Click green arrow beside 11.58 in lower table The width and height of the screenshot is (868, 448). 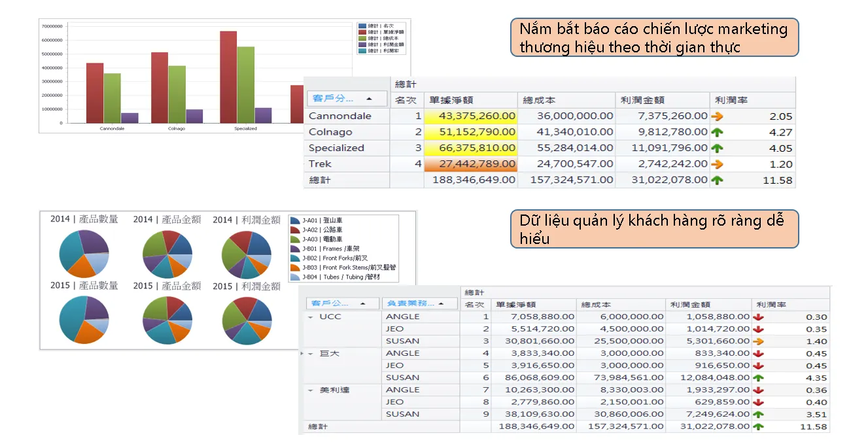pos(758,426)
